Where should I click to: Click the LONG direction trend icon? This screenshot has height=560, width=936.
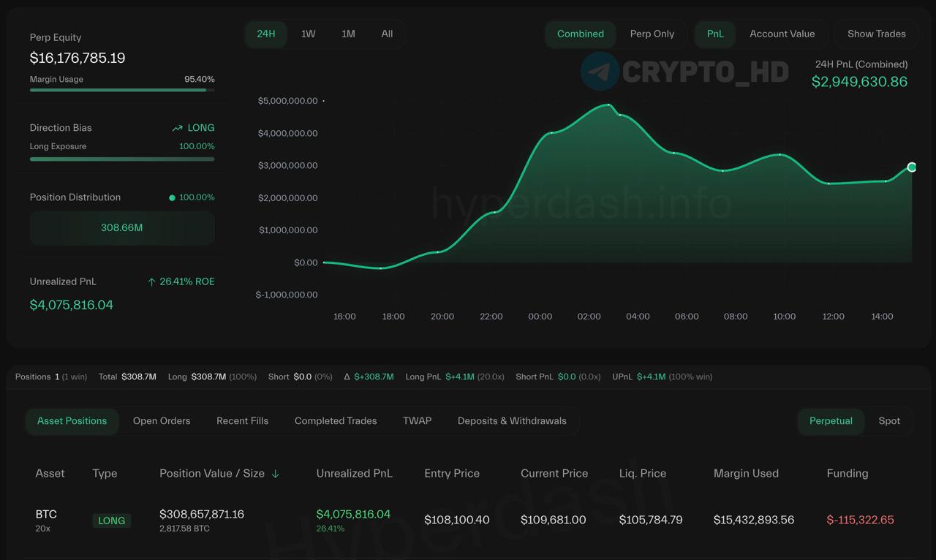point(177,128)
